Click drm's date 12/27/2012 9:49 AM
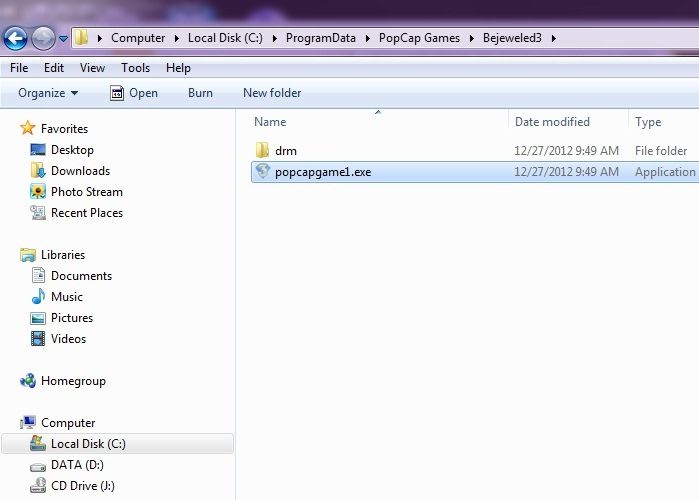Viewport: 699px width, 500px height. click(566, 151)
